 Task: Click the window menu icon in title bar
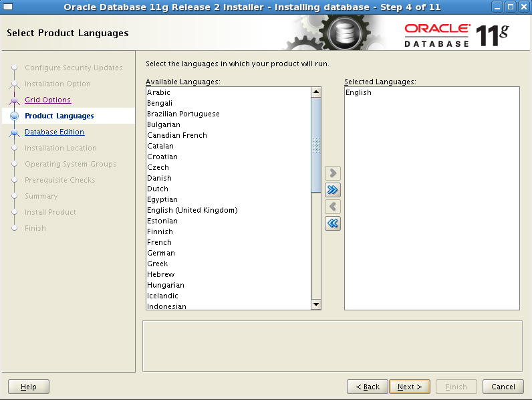pyautogui.click(x=8, y=7)
